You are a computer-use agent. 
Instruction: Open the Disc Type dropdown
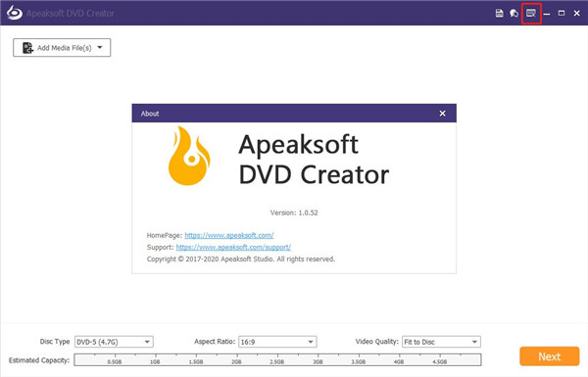click(x=114, y=342)
